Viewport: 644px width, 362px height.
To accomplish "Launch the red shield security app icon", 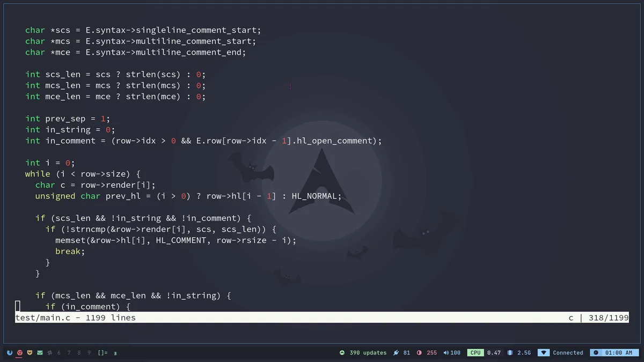I will point(19,352).
